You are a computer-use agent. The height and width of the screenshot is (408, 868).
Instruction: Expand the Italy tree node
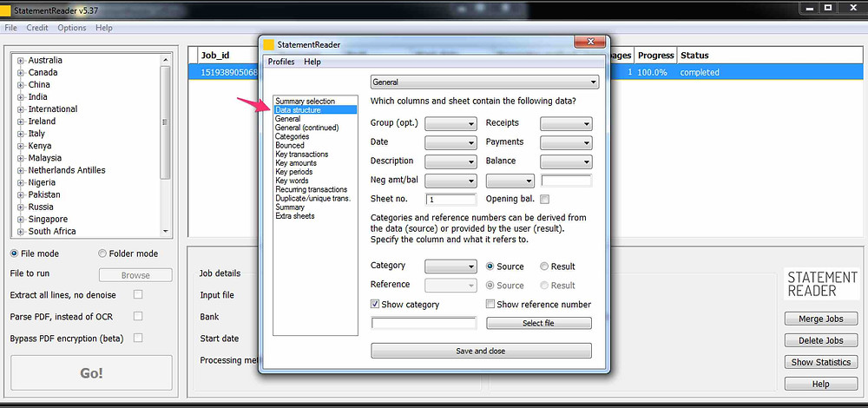click(21, 134)
